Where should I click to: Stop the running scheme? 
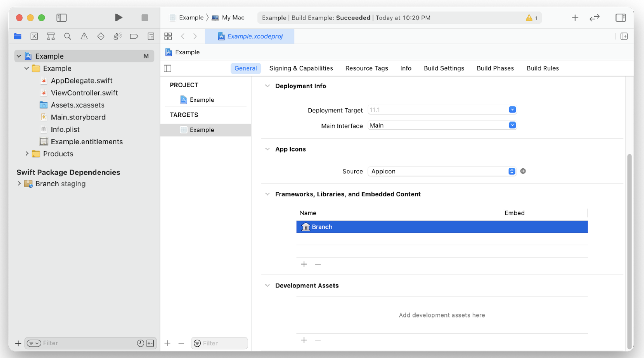[x=145, y=18]
